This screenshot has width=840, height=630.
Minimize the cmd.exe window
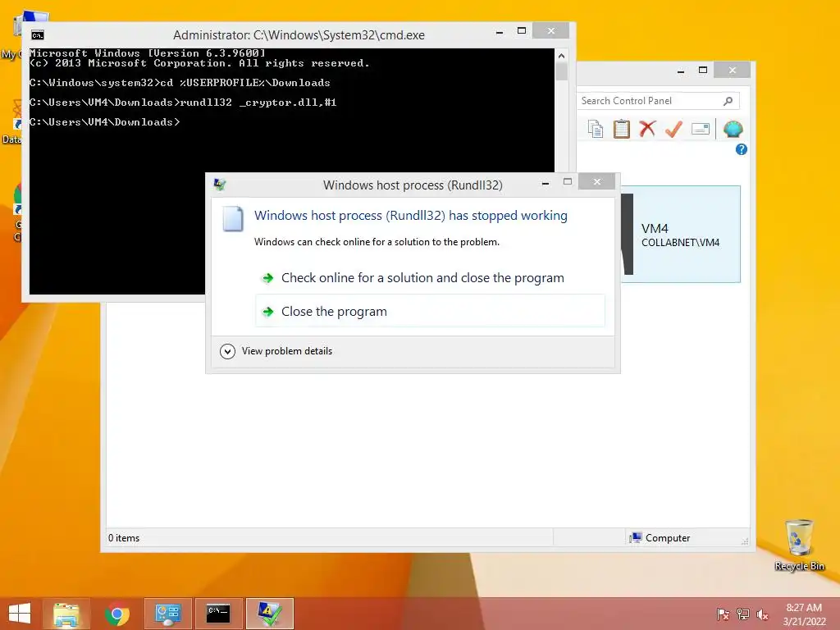pos(500,32)
